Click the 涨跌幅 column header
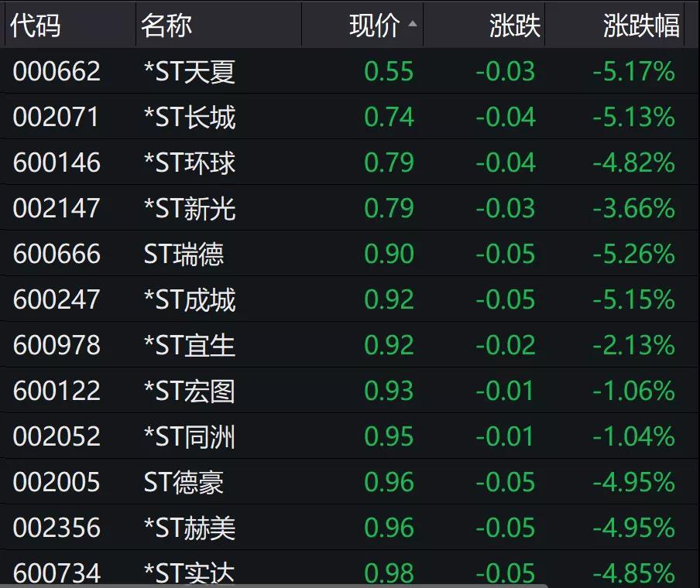Screen dimensions: 700x588 [641, 26]
